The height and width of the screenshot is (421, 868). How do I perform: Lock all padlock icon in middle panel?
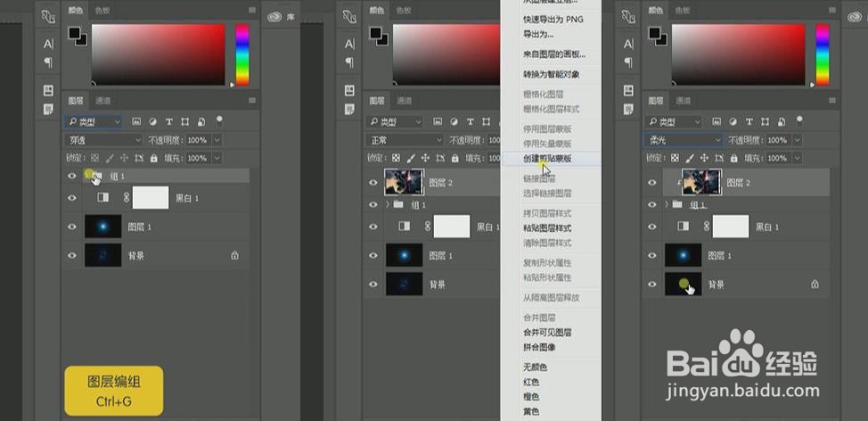coord(454,158)
